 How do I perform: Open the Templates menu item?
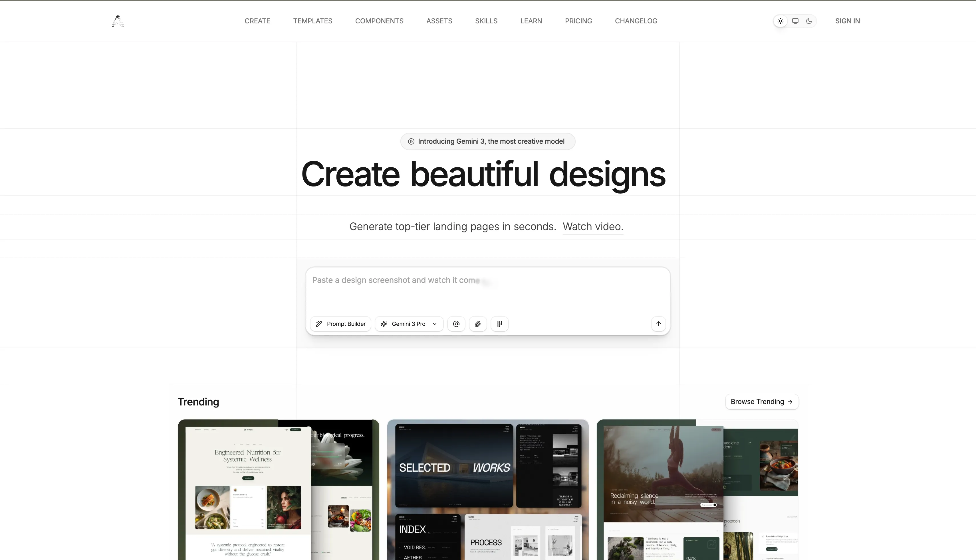click(x=312, y=21)
